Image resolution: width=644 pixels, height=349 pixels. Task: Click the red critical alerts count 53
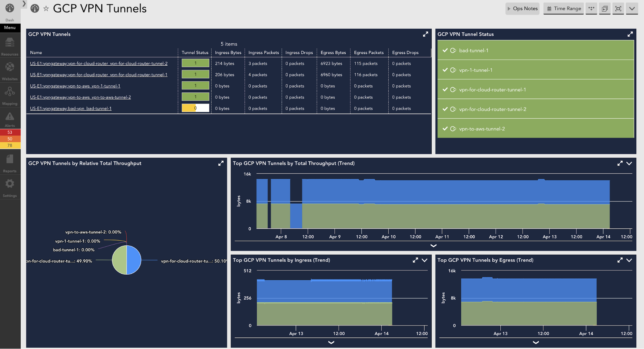(x=10, y=132)
